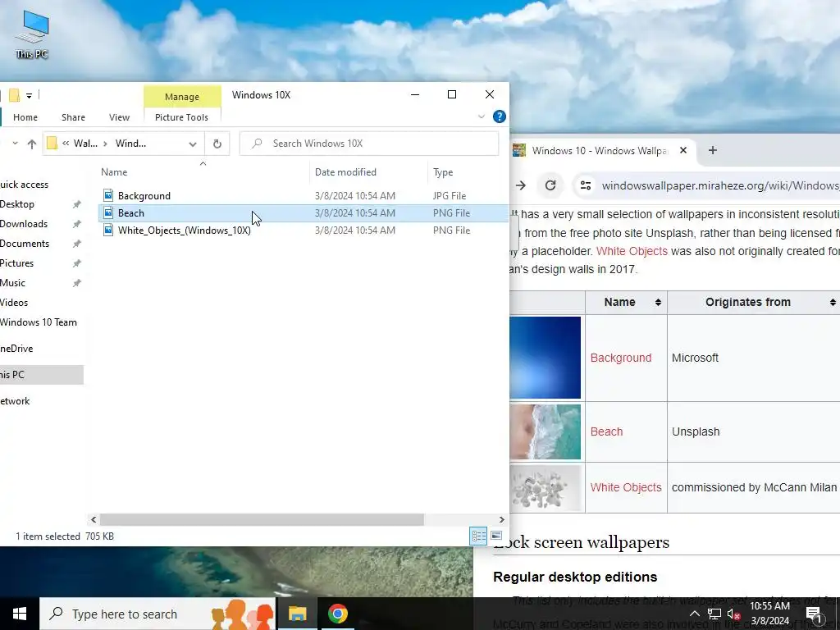Select OneDrive in navigation pane

[16, 349]
